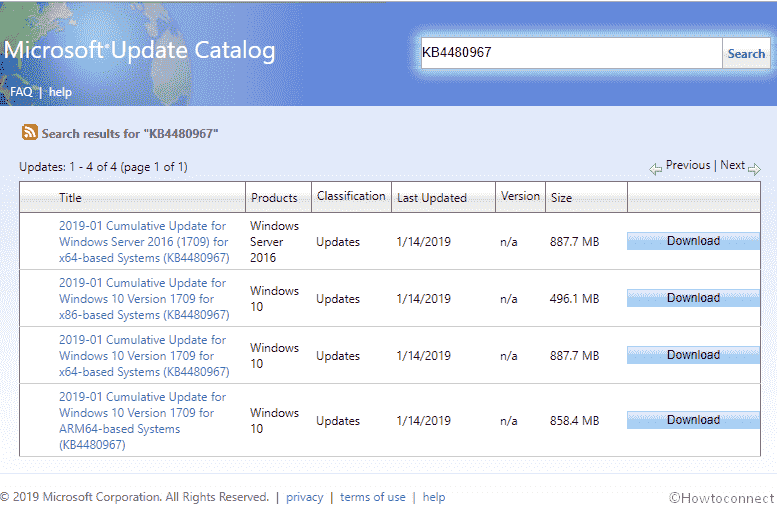Download the Windows Server 2016 887.7 MB update
Viewport: 777px width, 507px height.
693,241
